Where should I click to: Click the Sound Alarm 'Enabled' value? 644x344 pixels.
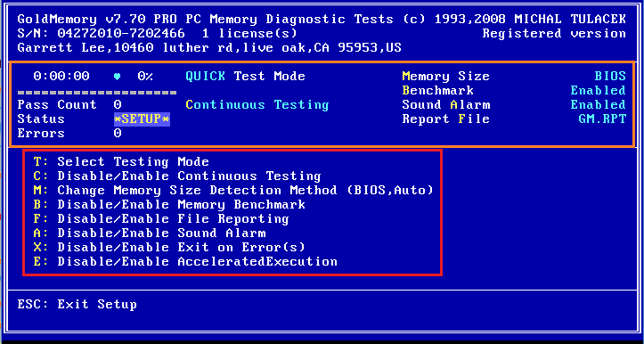(599, 105)
